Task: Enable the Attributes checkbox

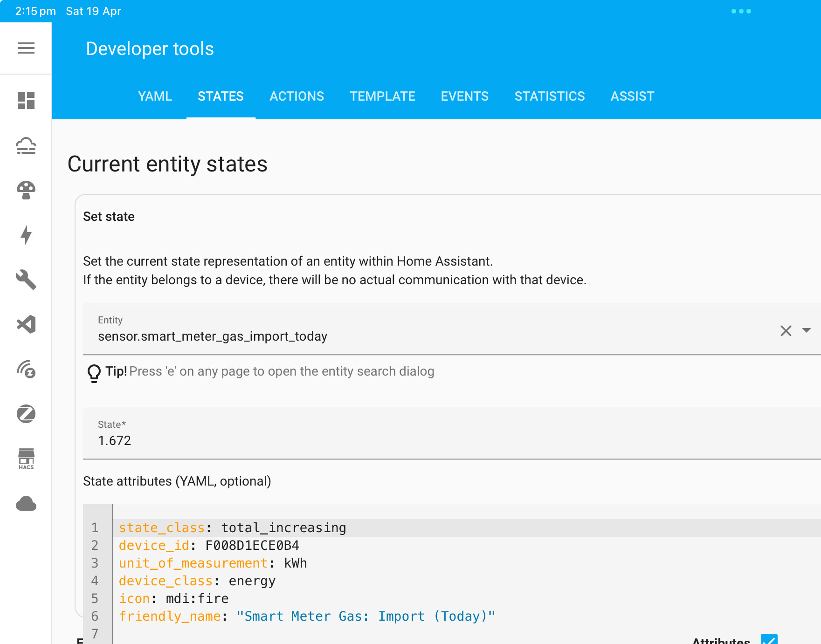Action: point(770,640)
